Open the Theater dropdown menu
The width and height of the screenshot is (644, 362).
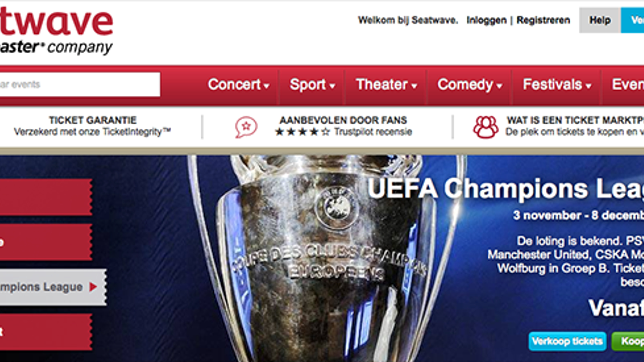click(386, 84)
